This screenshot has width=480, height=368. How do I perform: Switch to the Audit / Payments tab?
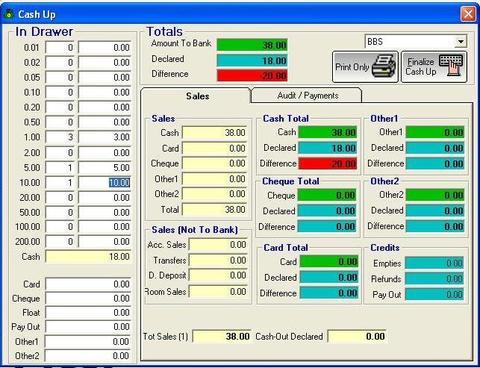point(307,96)
